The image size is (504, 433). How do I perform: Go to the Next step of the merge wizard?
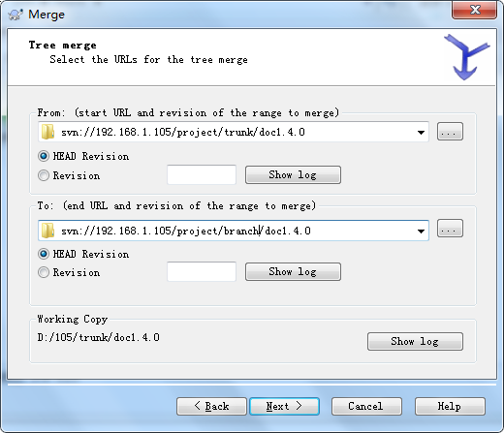point(284,406)
